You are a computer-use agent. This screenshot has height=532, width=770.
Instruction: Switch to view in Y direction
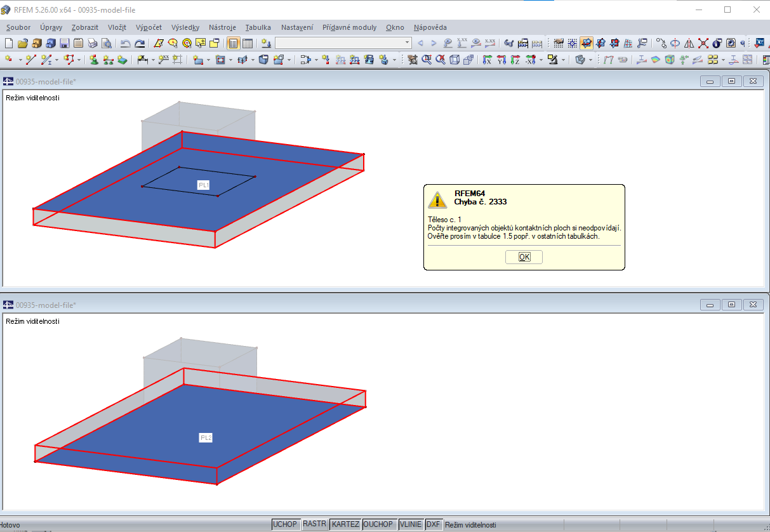click(x=501, y=60)
